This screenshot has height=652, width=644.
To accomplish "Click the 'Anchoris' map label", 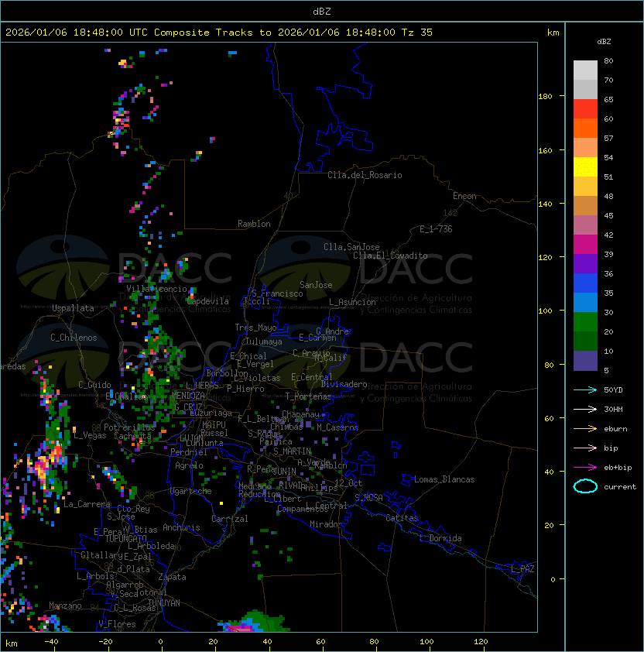I will (181, 527).
